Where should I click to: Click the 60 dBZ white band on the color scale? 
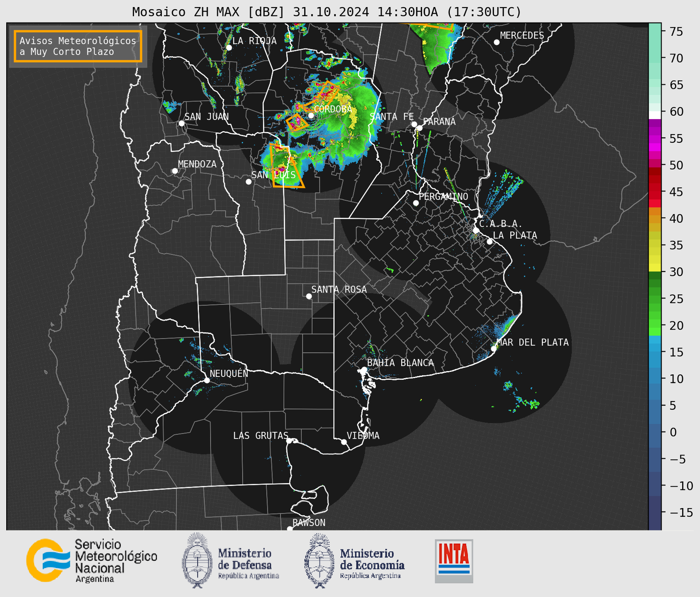click(655, 115)
